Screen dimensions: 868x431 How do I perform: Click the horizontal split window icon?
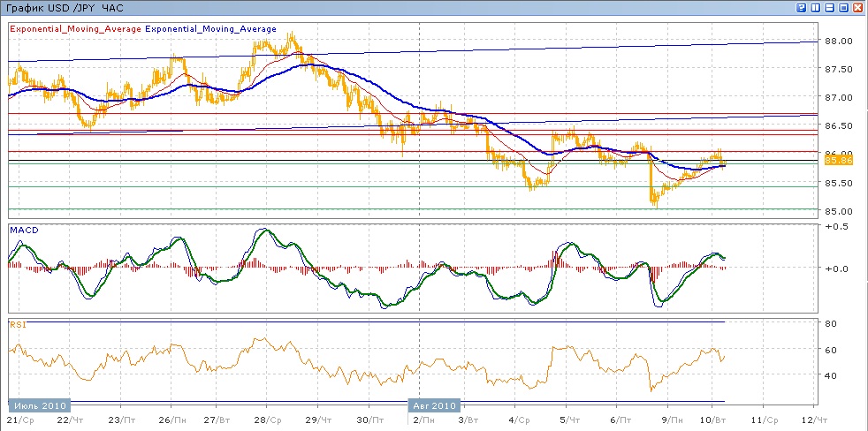831,7
